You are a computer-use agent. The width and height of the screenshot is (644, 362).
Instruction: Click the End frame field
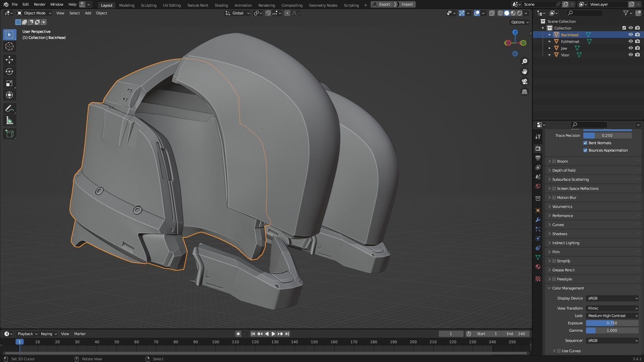(x=516, y=334)
